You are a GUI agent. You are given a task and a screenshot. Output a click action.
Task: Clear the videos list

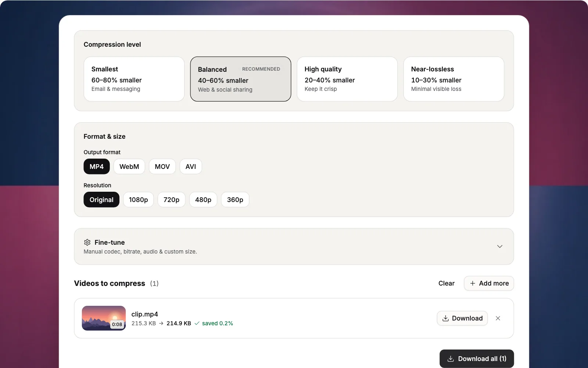coord(447,283)
